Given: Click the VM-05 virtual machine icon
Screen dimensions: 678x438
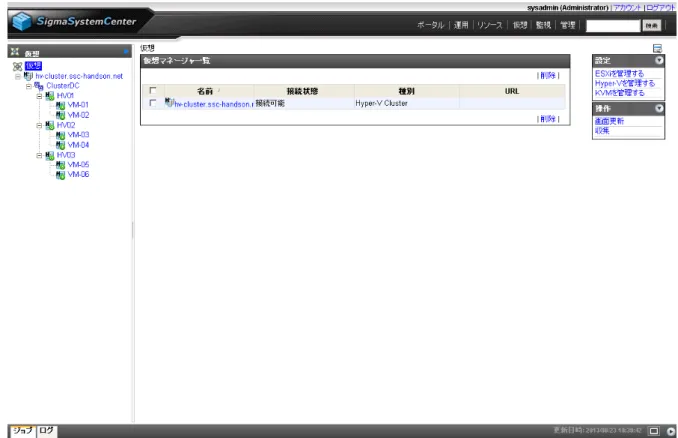Looking at the screenshot, I should (61, 165).
